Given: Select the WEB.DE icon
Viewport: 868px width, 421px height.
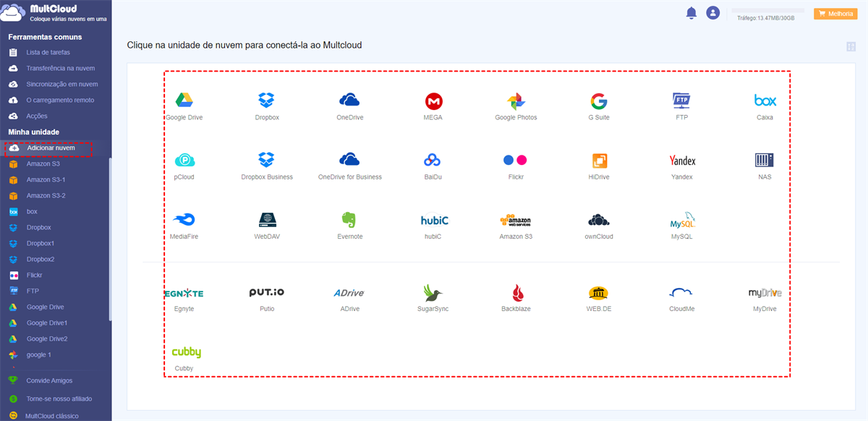Looking at the screenshot, I should coord(598,293).
